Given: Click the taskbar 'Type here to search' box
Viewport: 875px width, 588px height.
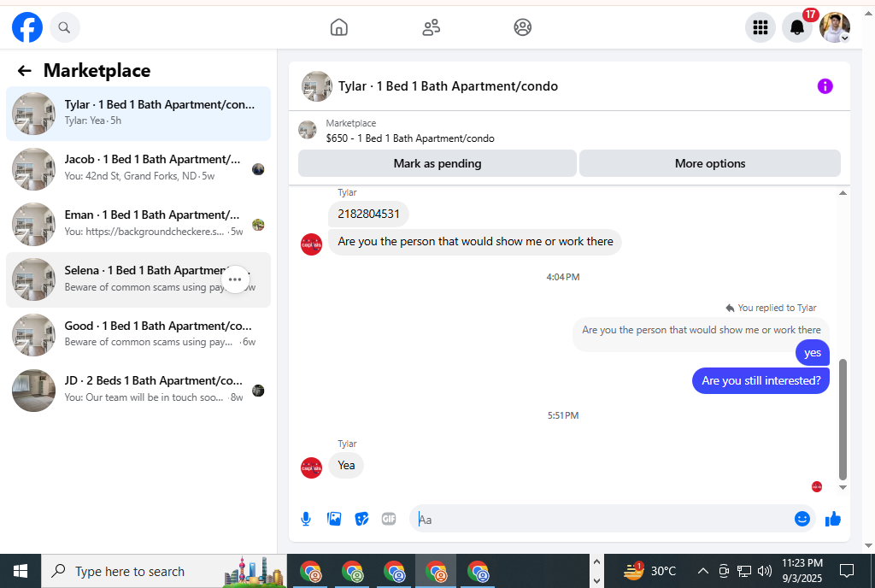Looking at the screenshot, I should pos(164,571).
